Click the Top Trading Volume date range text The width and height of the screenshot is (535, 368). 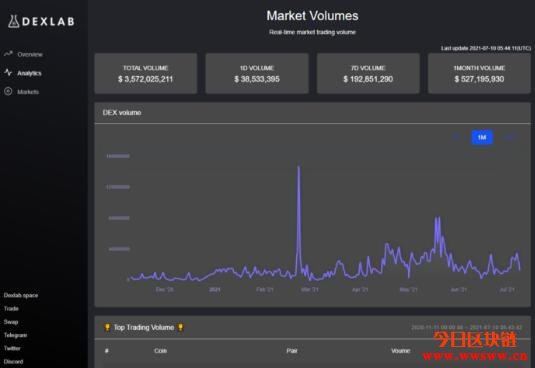tap(466, 327)
